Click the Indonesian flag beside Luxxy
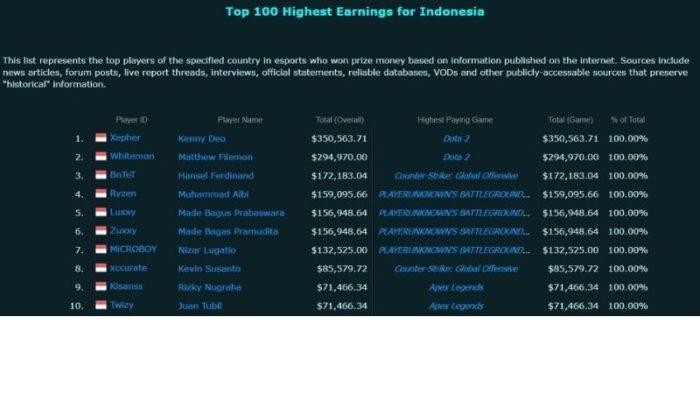Screen dimensions: 700x394 click(101, 212)
